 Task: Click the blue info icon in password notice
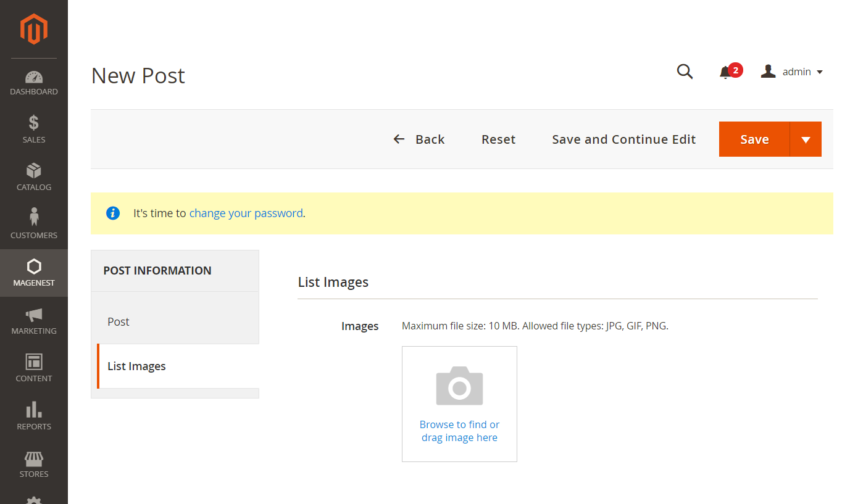click(113, 213)
